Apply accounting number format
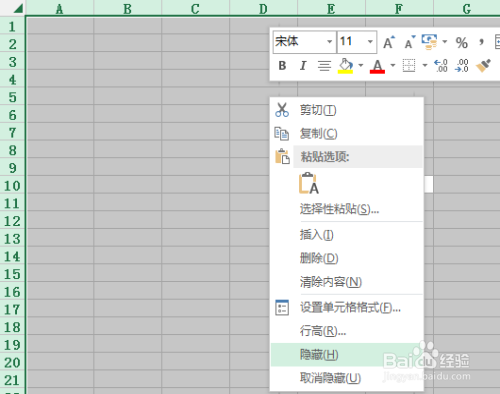The image size is (500, 394). point(429,42)
